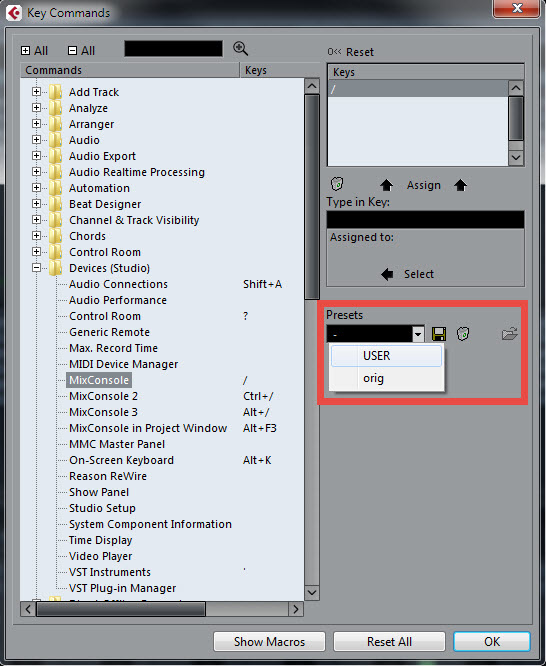Choose the orig preset
The height and width of the screenshot is (666, 546).
coord(386,378)
